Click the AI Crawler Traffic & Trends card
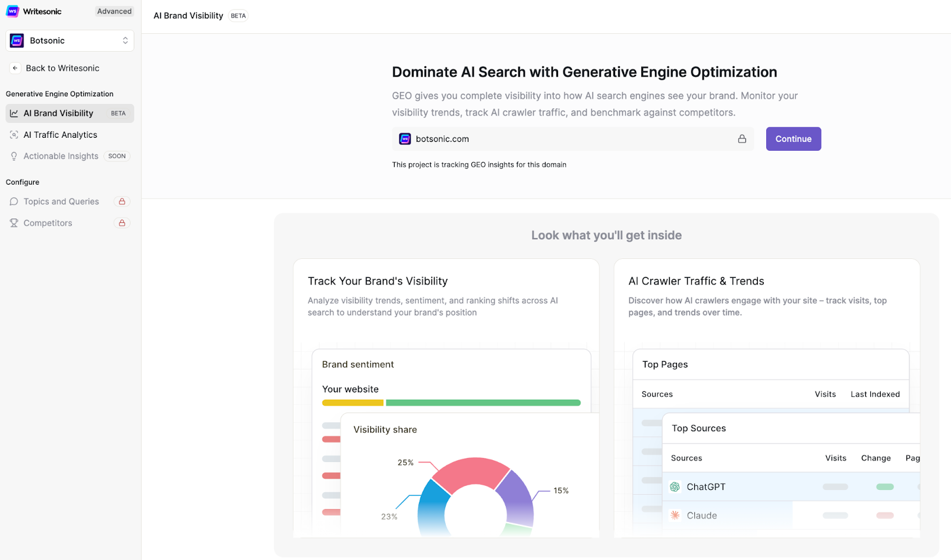951x560 pixels. [767, 398]
